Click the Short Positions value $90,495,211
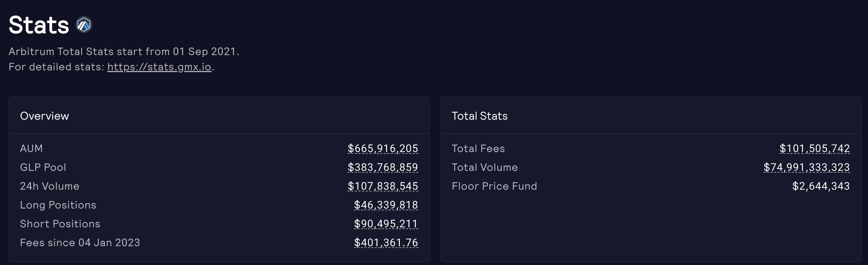This screenshot has height=265, width=868. (386, 224)
